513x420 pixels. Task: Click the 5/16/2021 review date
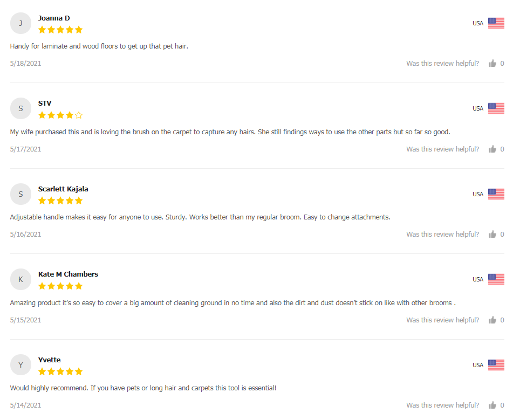click(25, 235)
